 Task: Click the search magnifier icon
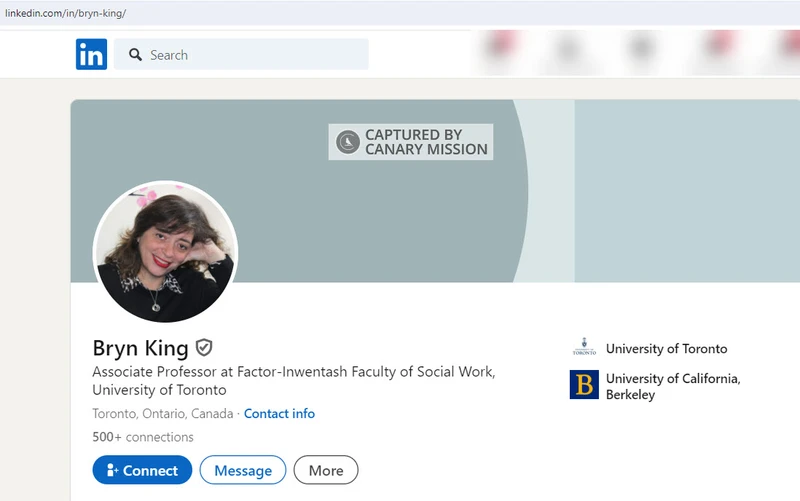click(135, 55)
